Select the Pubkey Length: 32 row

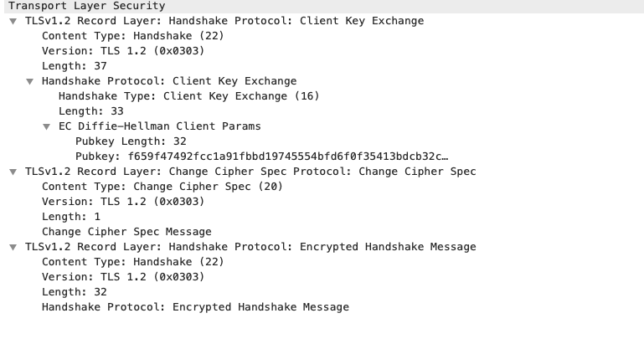click(130, 141)
